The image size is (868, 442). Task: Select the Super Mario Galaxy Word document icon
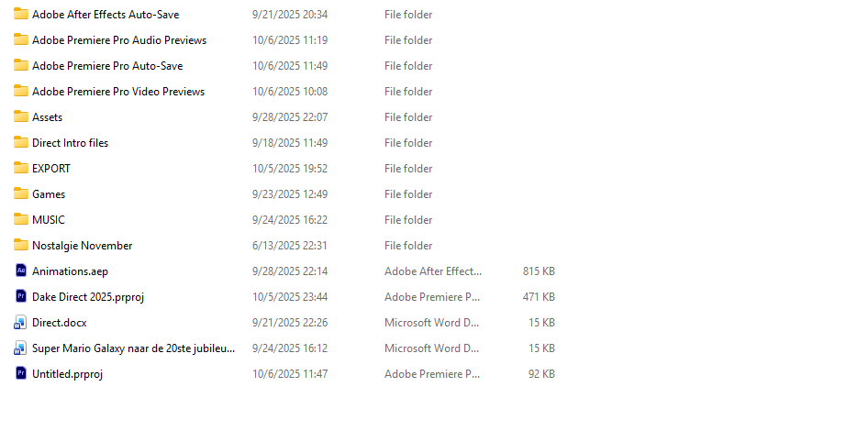(20, 348)
